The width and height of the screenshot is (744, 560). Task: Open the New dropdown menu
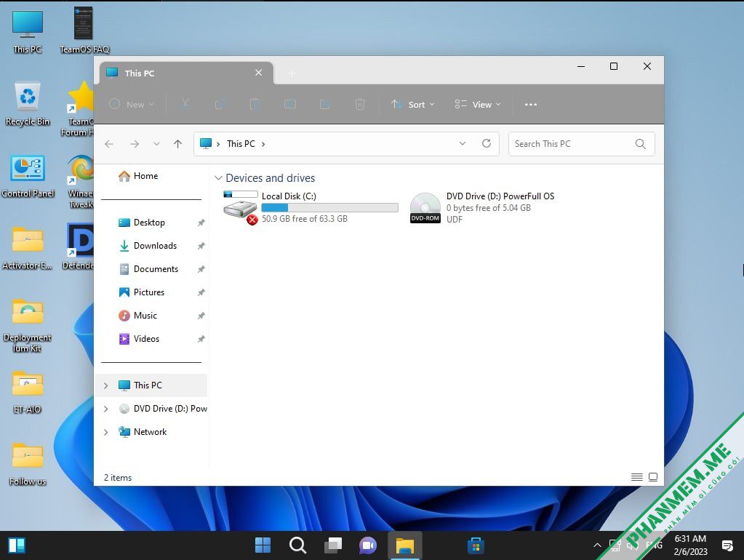pos(132,105)
